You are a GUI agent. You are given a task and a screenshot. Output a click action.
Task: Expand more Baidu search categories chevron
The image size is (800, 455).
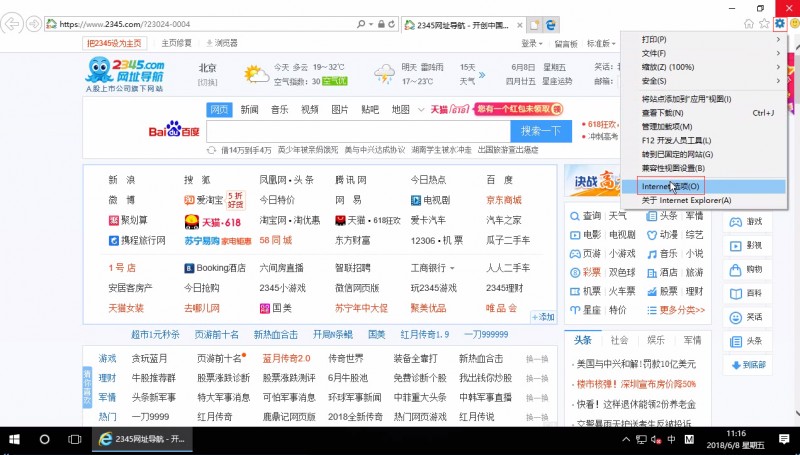coord(421,110)
